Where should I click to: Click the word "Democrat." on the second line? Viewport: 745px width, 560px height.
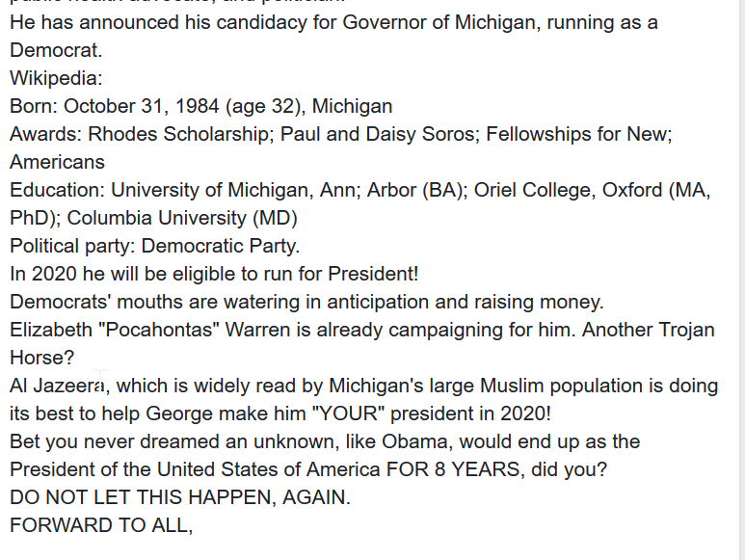[56, 50]
